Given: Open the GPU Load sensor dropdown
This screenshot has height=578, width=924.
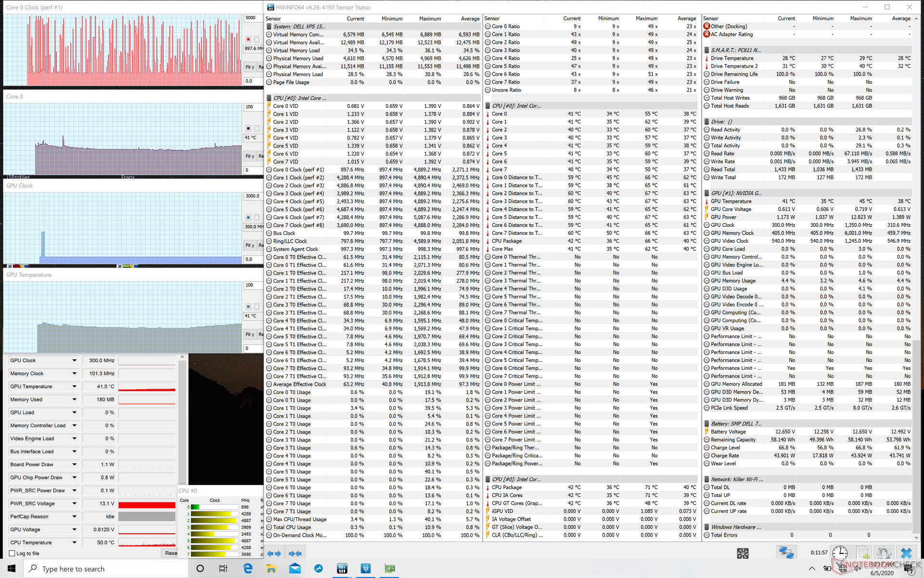Looking at the screenshot, I should click(75, 412).
